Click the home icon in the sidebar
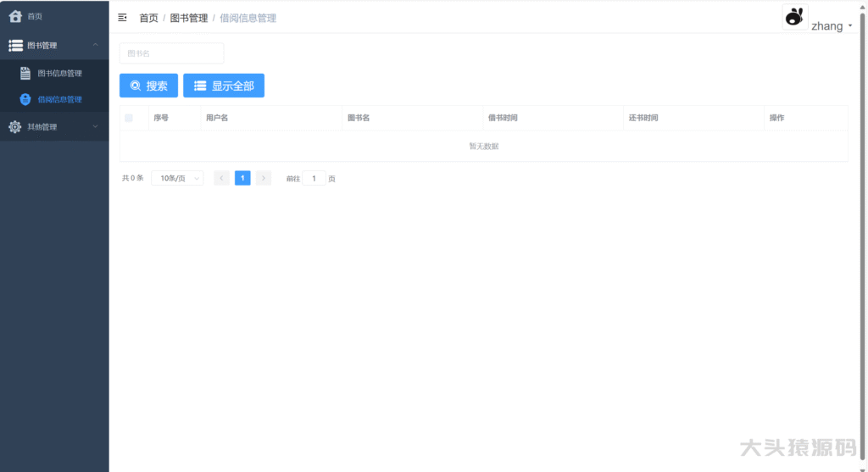This screenshot has height=472, width=868. pyautogui.click(x=15, y=16)
